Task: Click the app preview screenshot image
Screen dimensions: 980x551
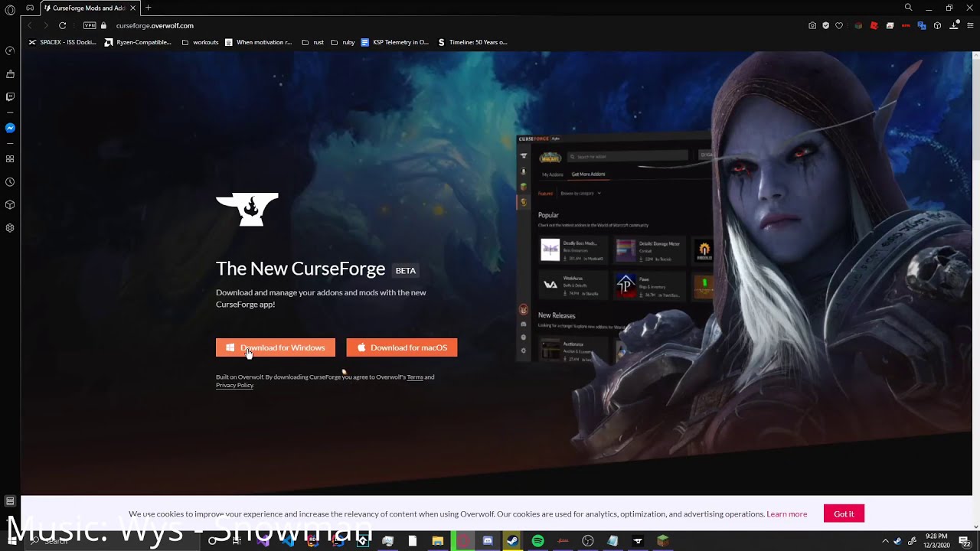Action: click(x=616, y=249)
